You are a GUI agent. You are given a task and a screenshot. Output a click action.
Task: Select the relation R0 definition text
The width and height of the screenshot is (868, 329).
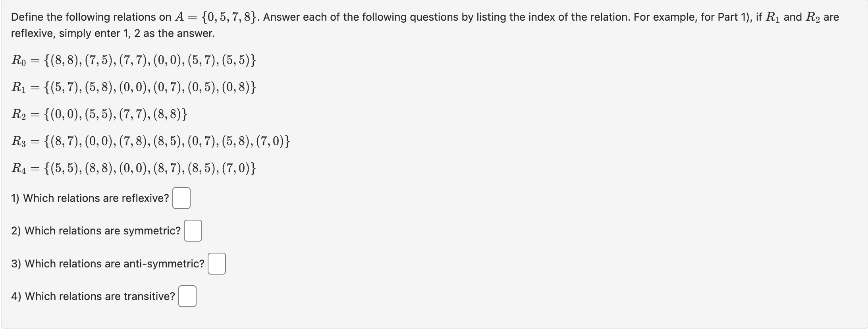click(x=135, y=61)
